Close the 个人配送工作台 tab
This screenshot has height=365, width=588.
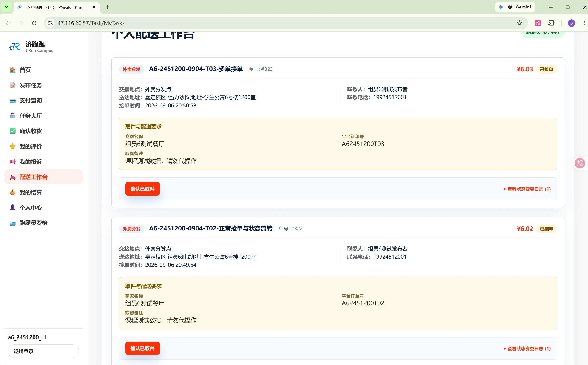point(94,7)
